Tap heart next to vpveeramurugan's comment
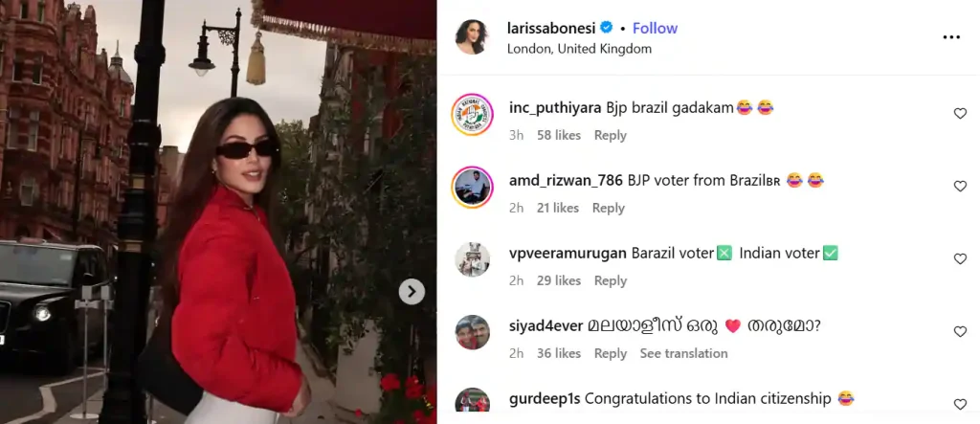 (x=960, y=259)
